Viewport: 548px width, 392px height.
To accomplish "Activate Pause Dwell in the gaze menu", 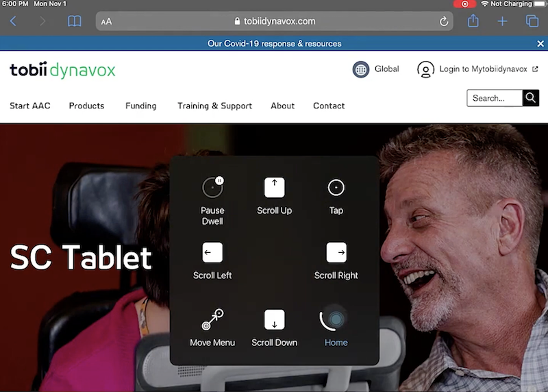I will (x=212, y=187).
